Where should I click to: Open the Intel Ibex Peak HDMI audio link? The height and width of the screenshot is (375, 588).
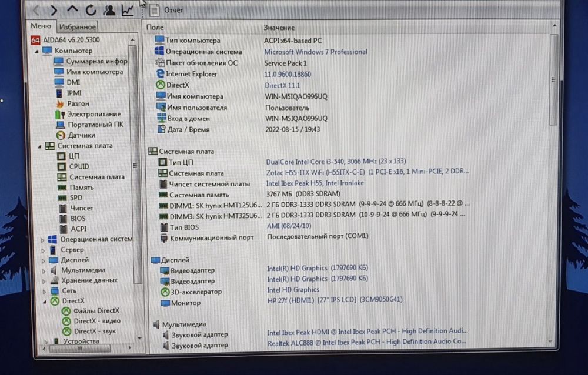click(x=367, y=332)
